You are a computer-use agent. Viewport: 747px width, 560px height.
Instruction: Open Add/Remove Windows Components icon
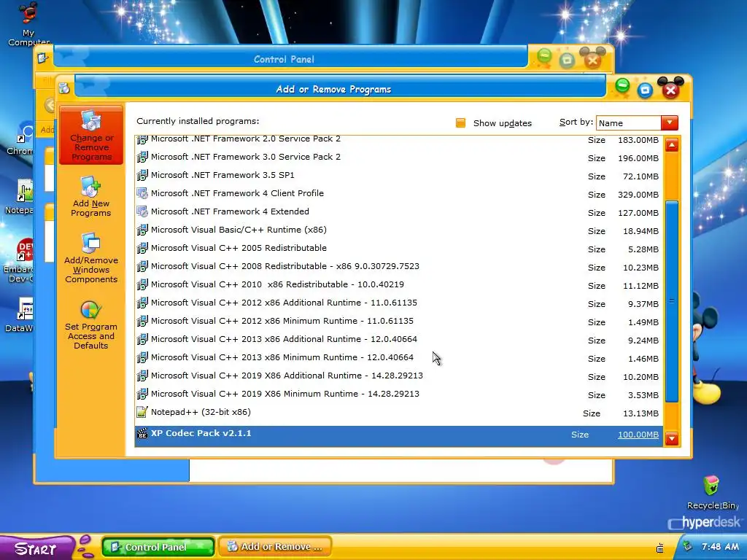point(90,243)
